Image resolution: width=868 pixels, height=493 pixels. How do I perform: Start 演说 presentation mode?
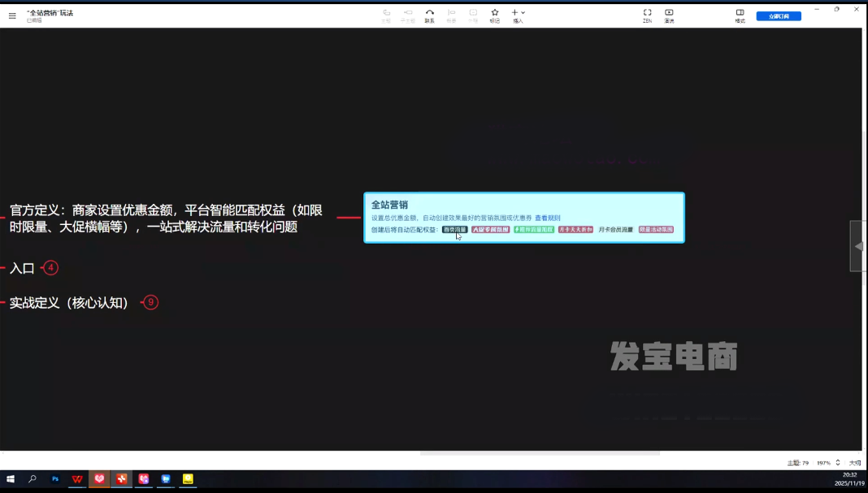pyautogui.click(x=669, y=15)
